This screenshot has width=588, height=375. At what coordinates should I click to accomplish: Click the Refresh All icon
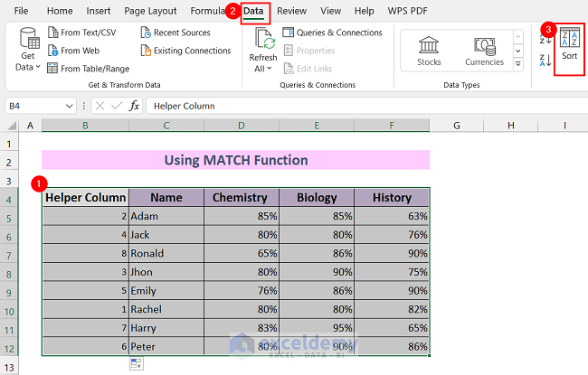(x=265, y=40)
